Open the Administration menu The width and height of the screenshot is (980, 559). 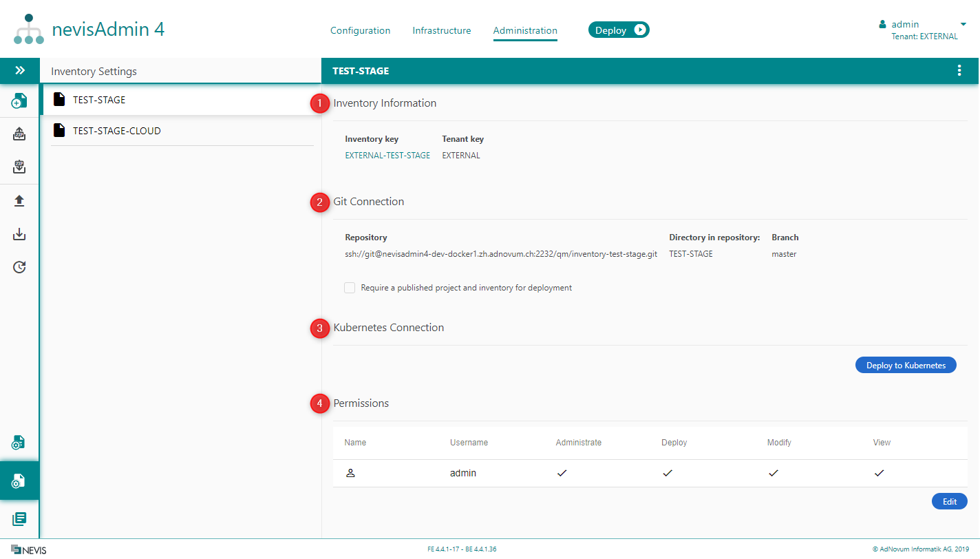click(x=525, y=30)
